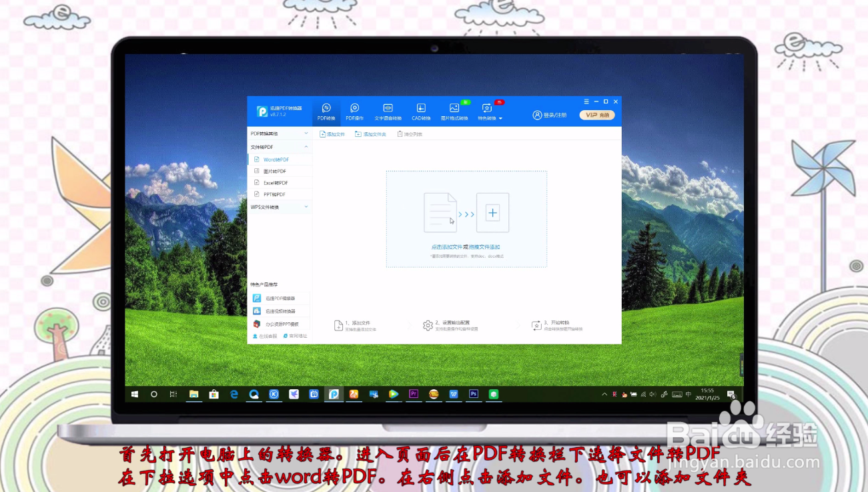Click the 清空列表 toolbar button
The width and height of the screenshot is (868, 492).
click(x=410, y=134)
